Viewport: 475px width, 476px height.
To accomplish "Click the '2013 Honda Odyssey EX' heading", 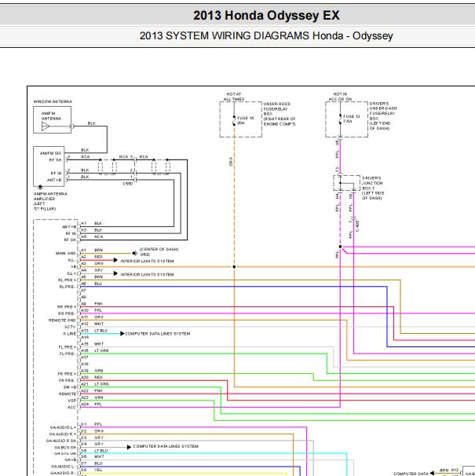I will pyautogui.click(x=266, y=16).
